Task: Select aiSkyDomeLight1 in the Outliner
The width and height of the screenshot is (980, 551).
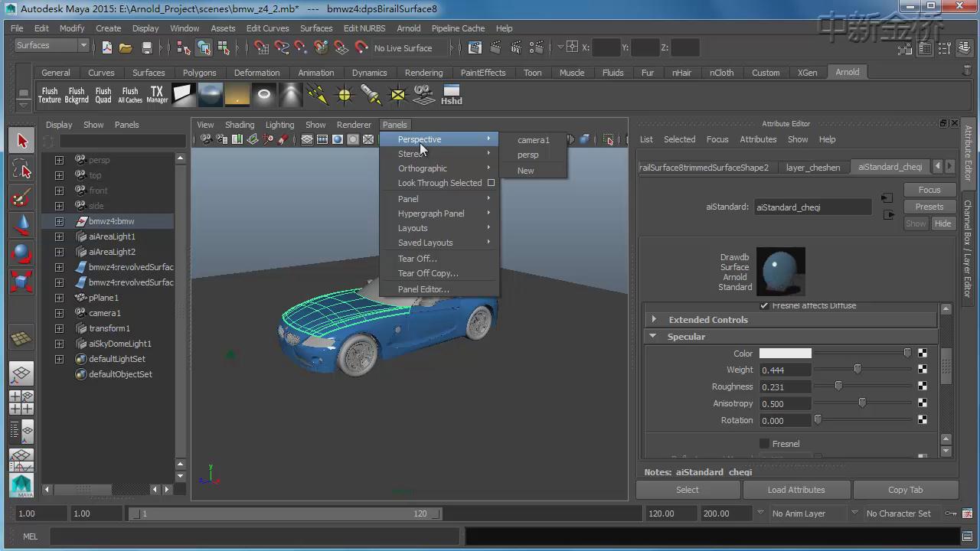Action: [x=119, y=344]
